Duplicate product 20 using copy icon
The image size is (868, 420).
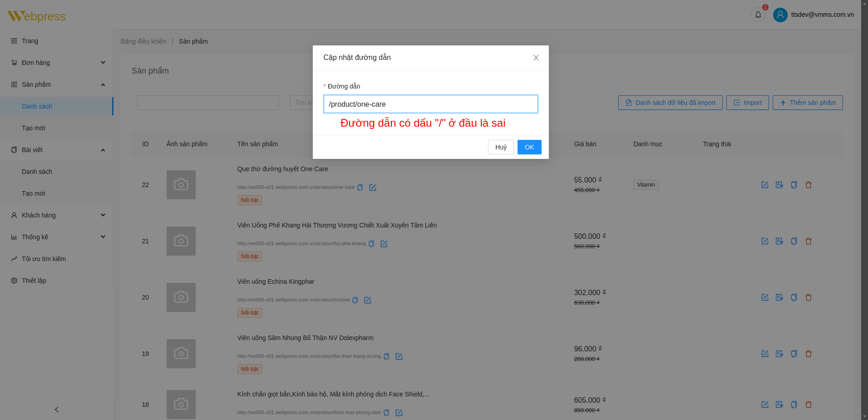(794, 297)
